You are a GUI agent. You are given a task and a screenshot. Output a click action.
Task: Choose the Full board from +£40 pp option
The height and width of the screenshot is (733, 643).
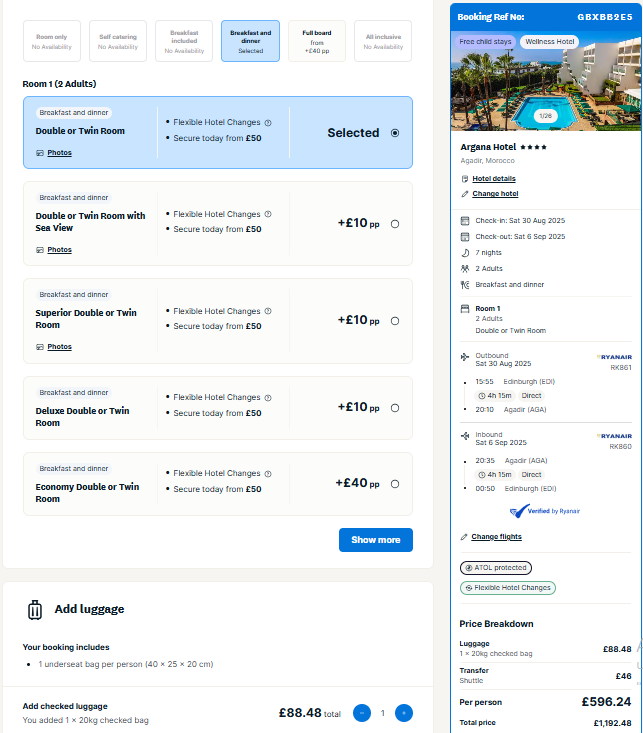317,41
